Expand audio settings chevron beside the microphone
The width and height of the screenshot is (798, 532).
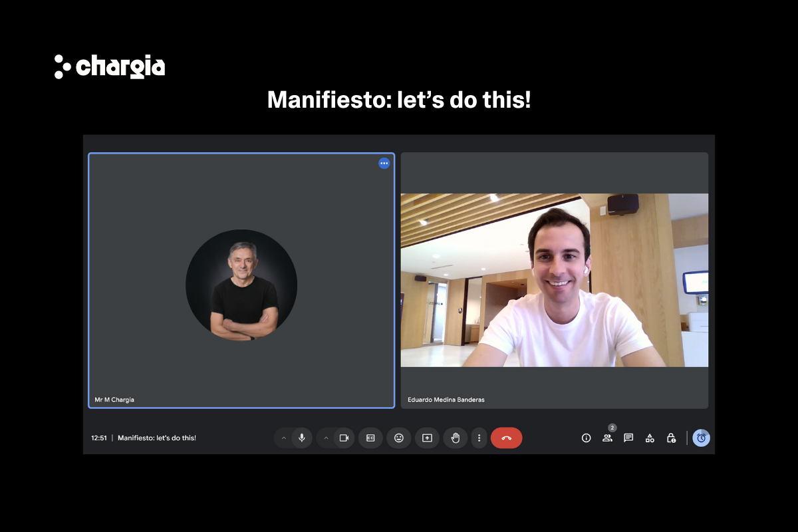(284, 438)
